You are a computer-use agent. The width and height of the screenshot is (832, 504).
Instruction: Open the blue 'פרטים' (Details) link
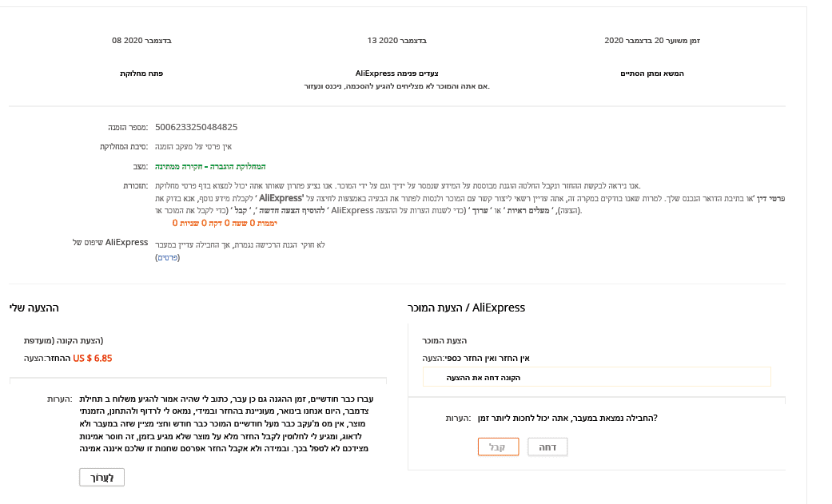click(167, 257)
